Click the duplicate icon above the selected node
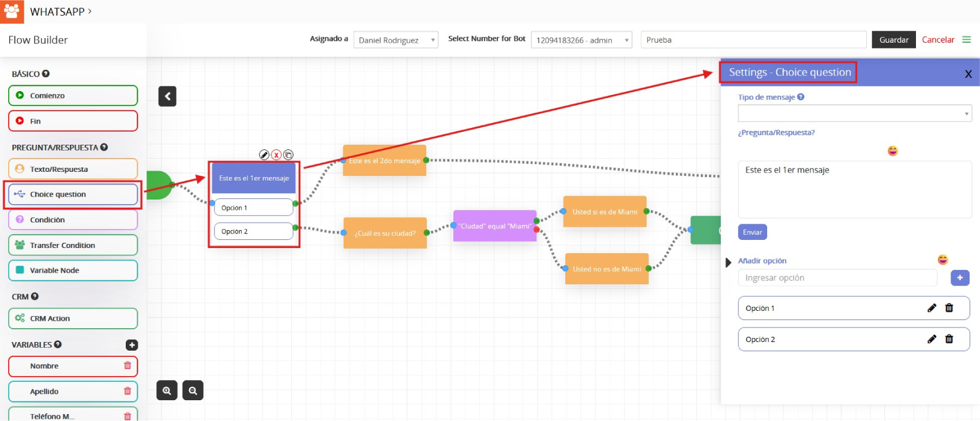Image resolution: width=980 pixels, height=421 pixels. coord(288,155)
